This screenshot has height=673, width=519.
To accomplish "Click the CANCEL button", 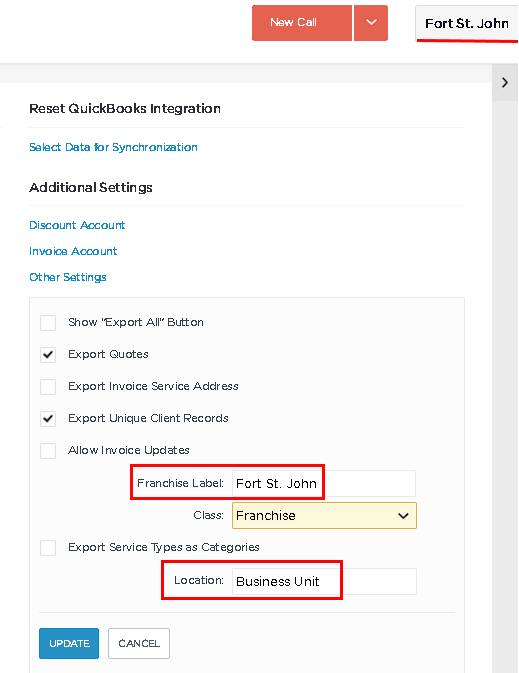I will click(139, 643).
